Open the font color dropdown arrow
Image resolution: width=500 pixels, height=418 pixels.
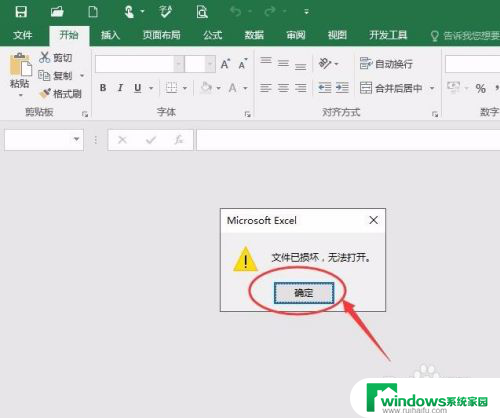[x=245, y=88]
